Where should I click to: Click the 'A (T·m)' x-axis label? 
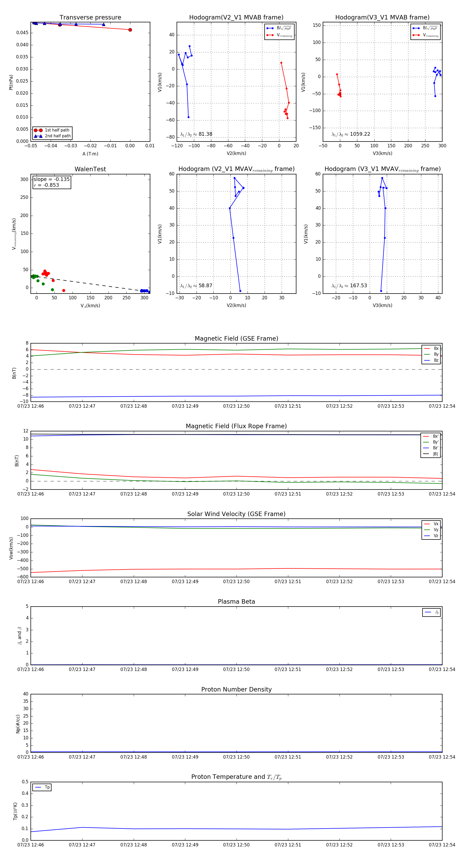[90, 154]
